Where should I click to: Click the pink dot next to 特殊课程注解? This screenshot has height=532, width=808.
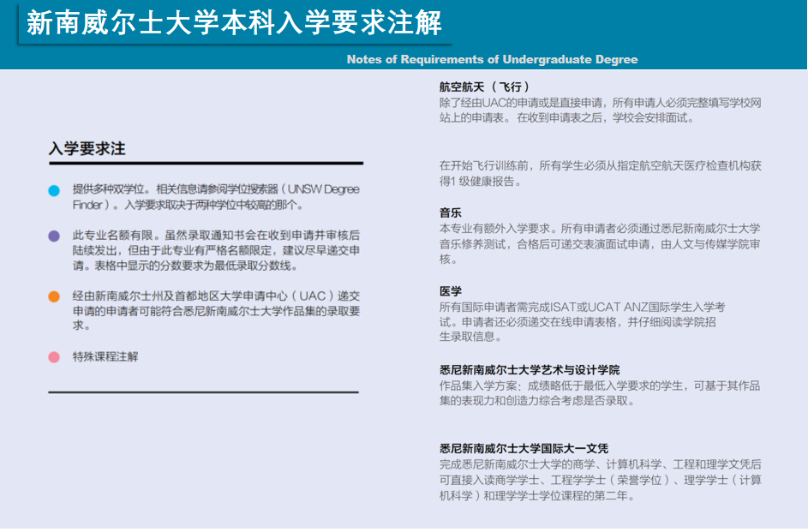tap(54, 356)
